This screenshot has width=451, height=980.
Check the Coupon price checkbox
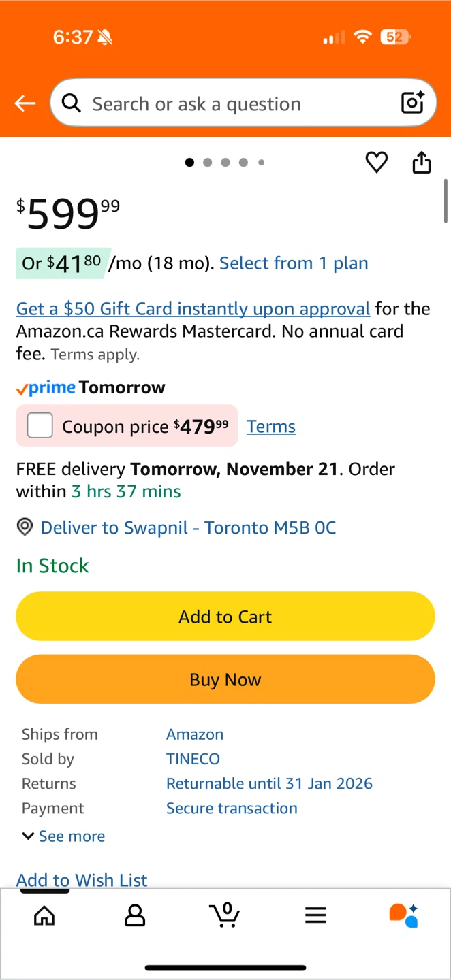point(40,426)
